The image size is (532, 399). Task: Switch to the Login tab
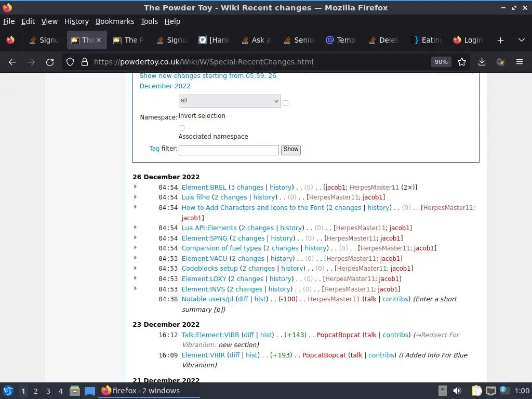469,41
